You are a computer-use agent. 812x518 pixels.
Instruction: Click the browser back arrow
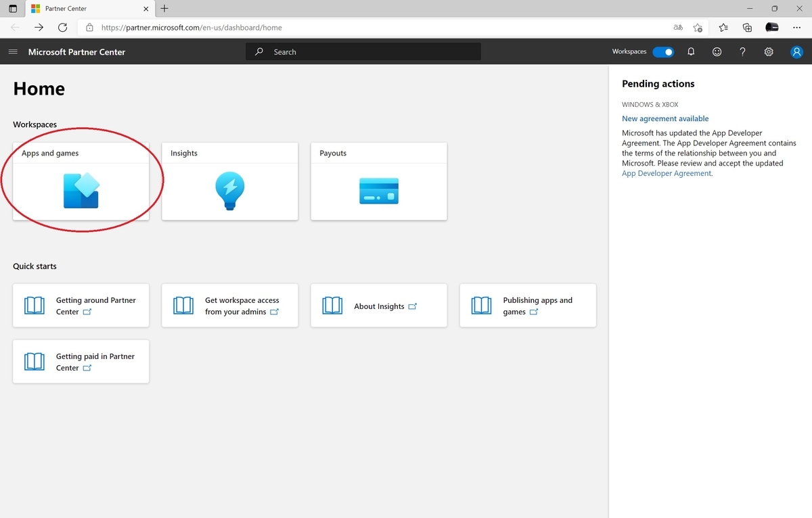[x=15, y=28]
